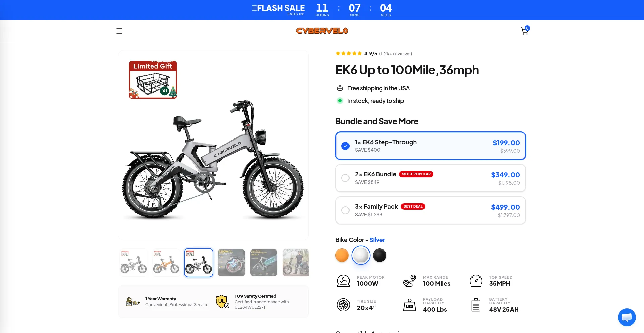This screenshot has width=644, height=333.
Task: Choose the black bike color
Action: point(380,255)
